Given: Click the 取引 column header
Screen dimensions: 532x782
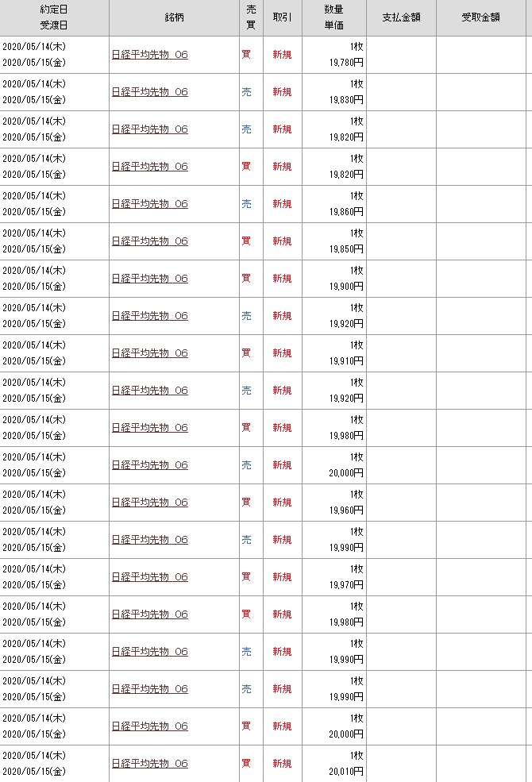Looking at the screenshot, I should [x=281, y=17].
